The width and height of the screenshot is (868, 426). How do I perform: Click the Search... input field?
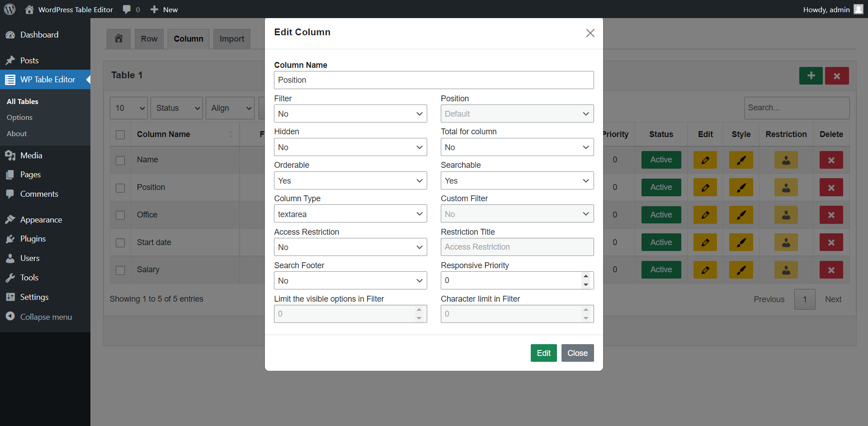click(797, 108)
